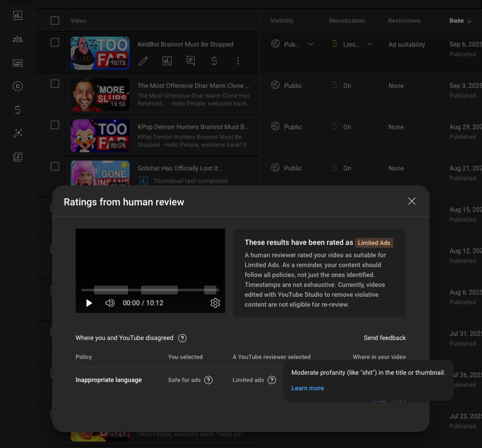This screenshot has width=482, height=448.
Task: Check the KeidBoi Brainrot video checkbox
Action: 55,42
